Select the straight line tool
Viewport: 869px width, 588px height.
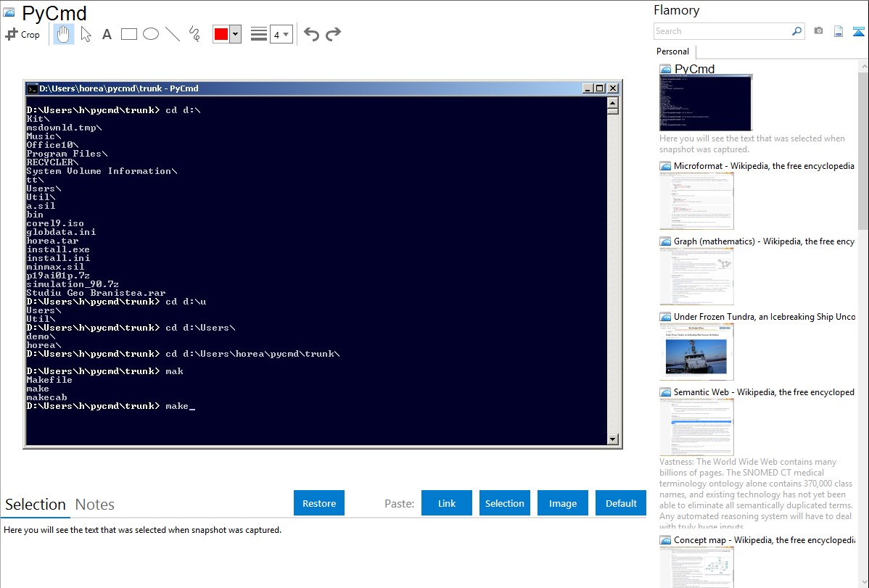coord(173,34)
